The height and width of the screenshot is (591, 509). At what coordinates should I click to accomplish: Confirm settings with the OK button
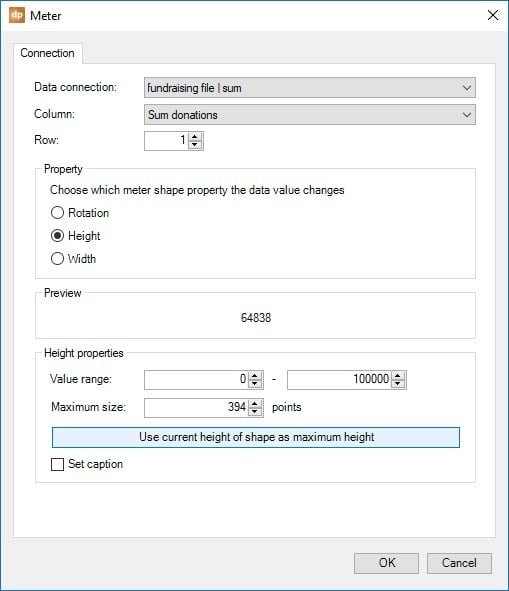pyautogui.click(x=386, y=563)
